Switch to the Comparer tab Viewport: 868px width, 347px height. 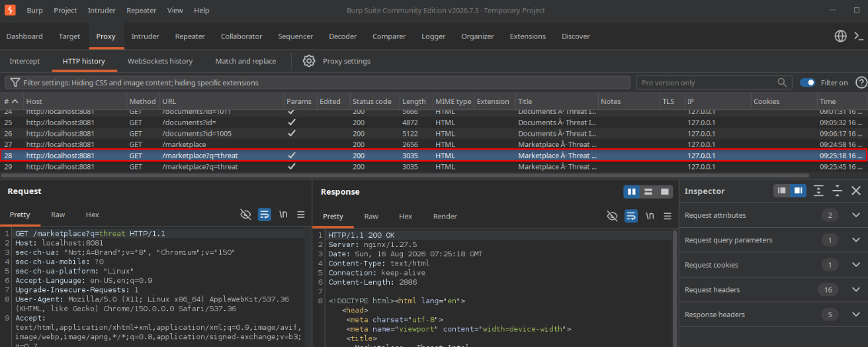pos(389,36)
